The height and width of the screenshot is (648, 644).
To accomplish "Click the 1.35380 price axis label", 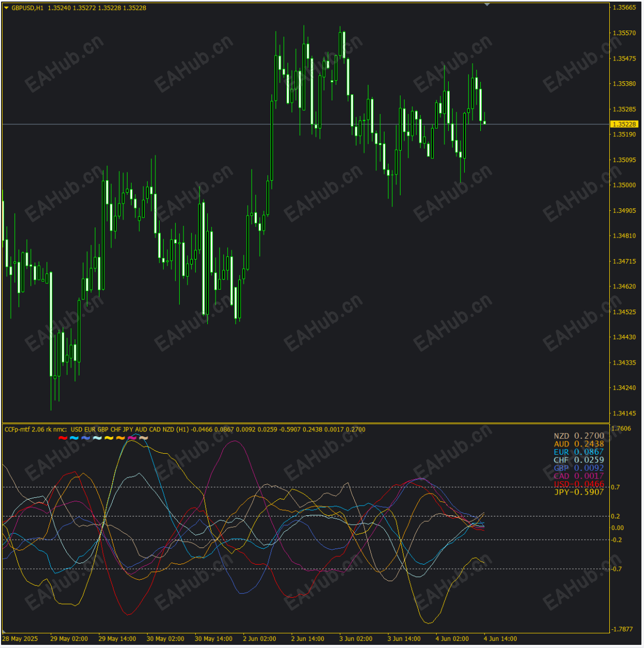I will click(x=624, y=84).
